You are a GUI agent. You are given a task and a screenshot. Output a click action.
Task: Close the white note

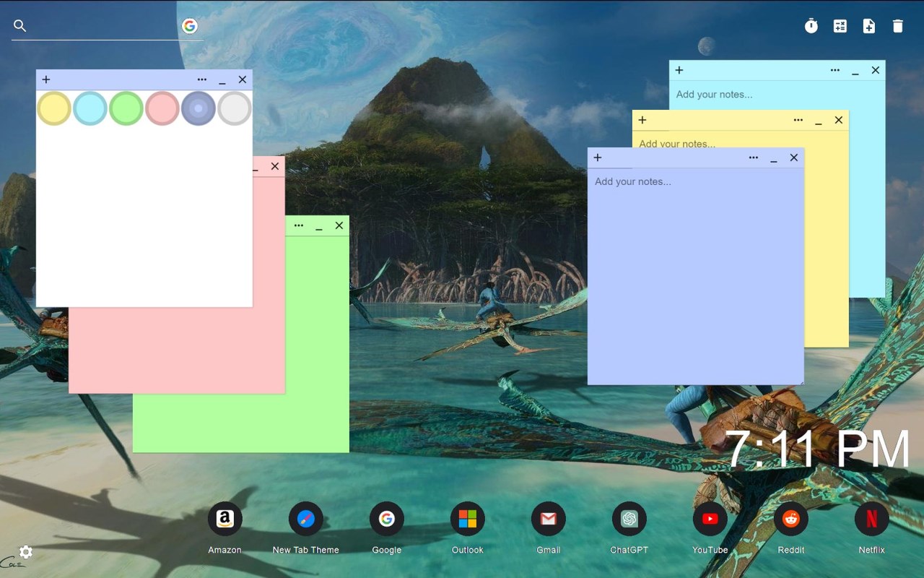click(243, 79)
